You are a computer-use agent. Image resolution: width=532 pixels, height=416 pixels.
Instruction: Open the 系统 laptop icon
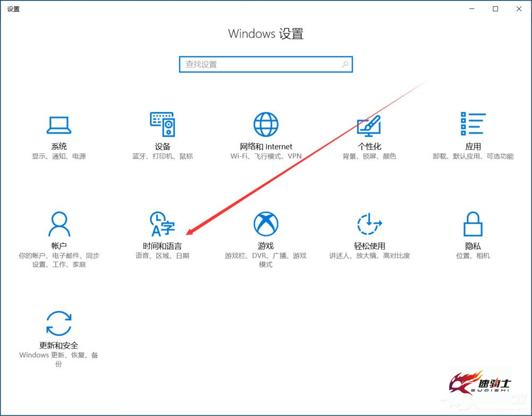pyautogui.click(x=59, y=125)
